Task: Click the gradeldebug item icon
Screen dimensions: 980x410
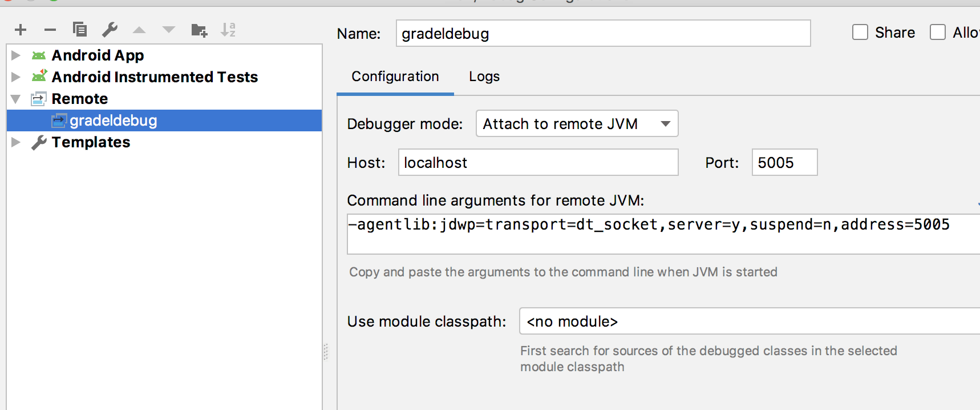Action: coord(59,120)
